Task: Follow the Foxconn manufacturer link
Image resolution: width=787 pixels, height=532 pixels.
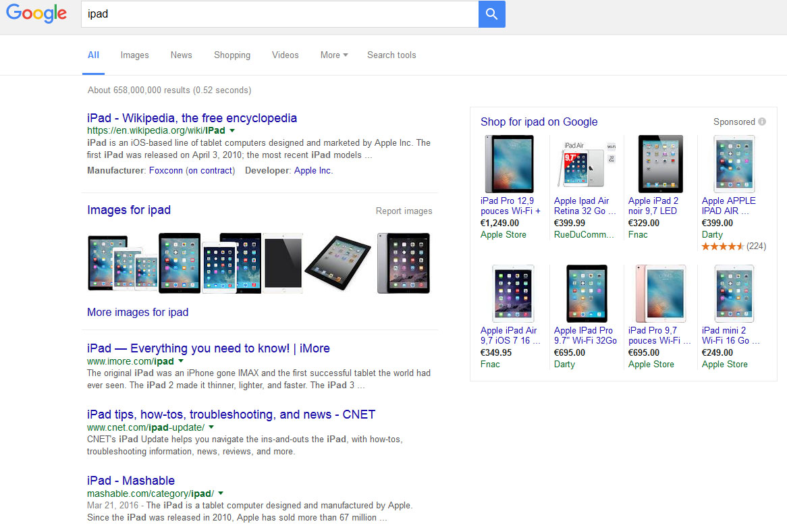Action: coord(165,171)
